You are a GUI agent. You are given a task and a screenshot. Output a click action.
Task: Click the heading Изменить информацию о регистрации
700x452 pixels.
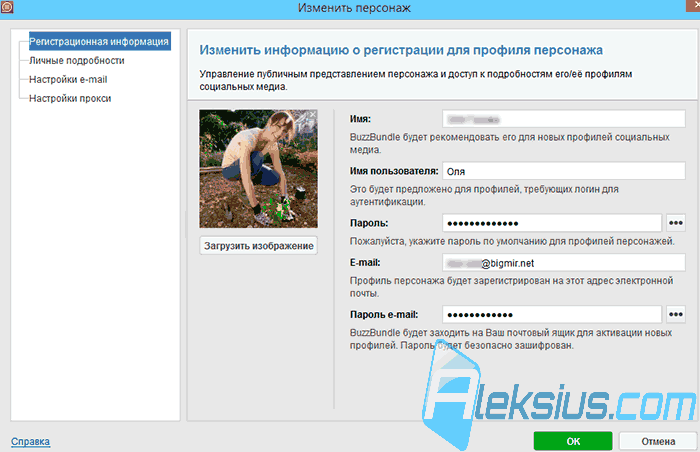(x=401, y=50)
